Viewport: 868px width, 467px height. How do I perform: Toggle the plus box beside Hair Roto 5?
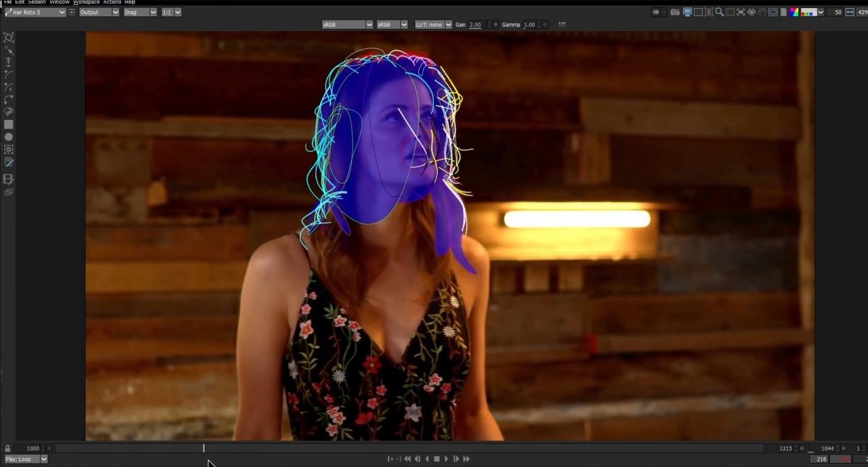pyautogui.click(x=72, y=12)
